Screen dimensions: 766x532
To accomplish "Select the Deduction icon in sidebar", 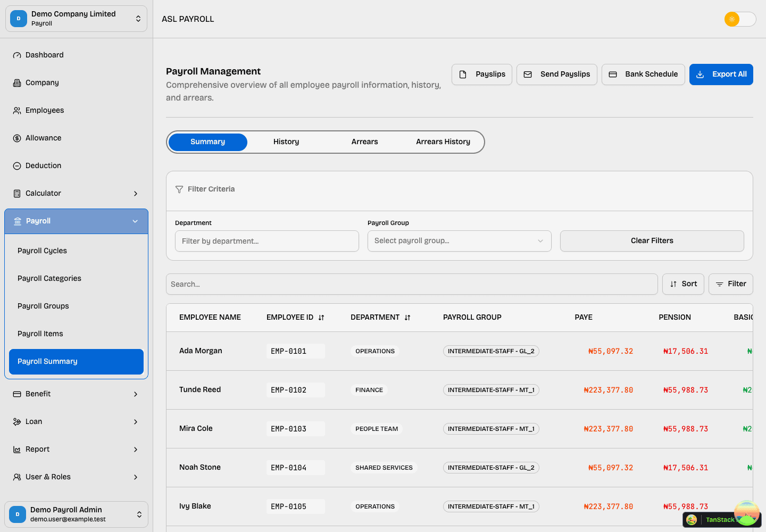I will (17, 165).
